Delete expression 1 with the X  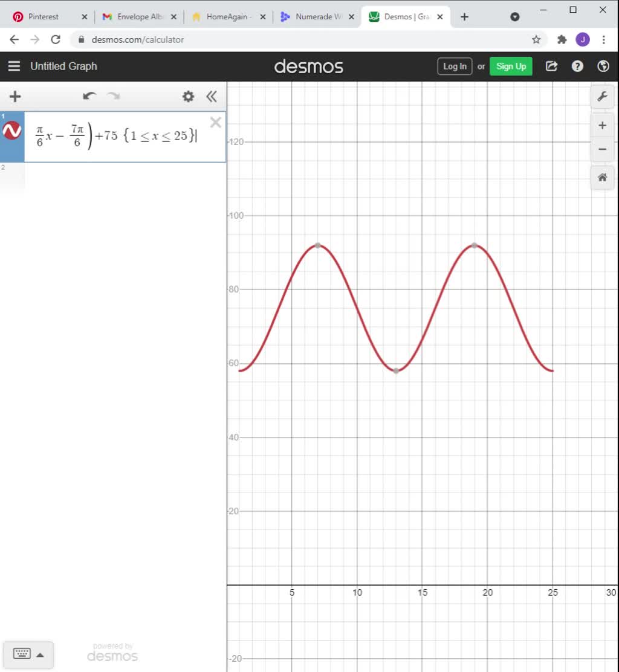click(215, 123)
